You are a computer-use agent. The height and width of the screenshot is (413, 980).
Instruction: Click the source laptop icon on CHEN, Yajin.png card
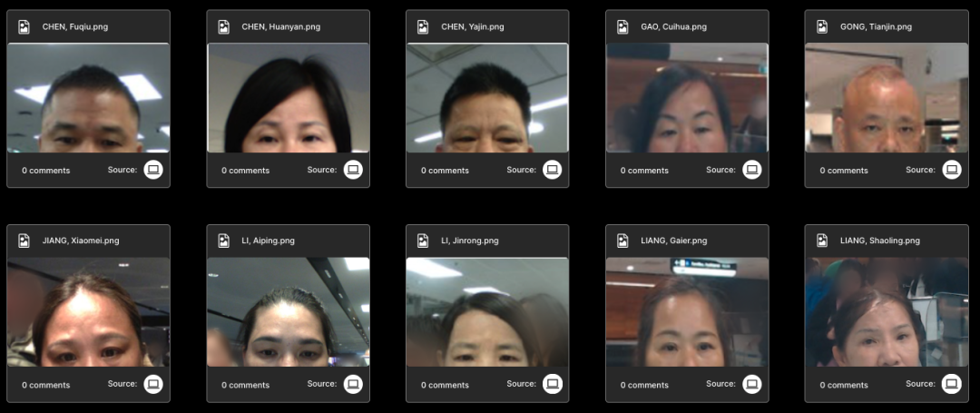pos(552,170)
